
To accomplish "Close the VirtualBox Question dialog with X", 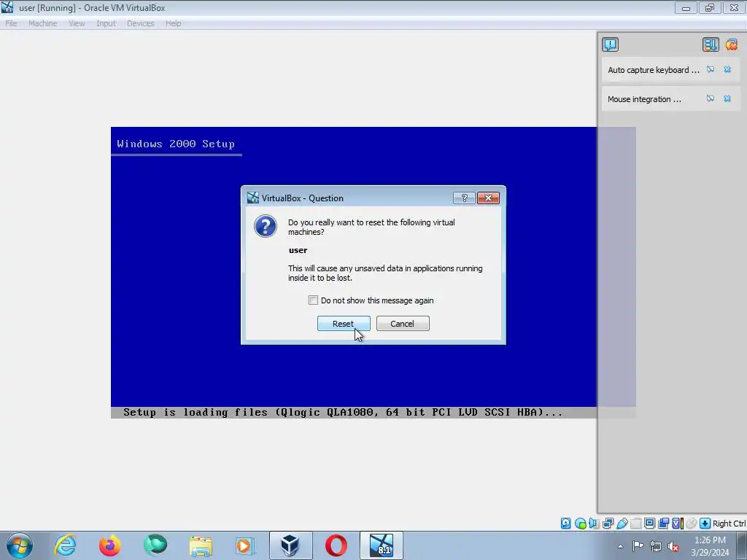I will (488, 198).
